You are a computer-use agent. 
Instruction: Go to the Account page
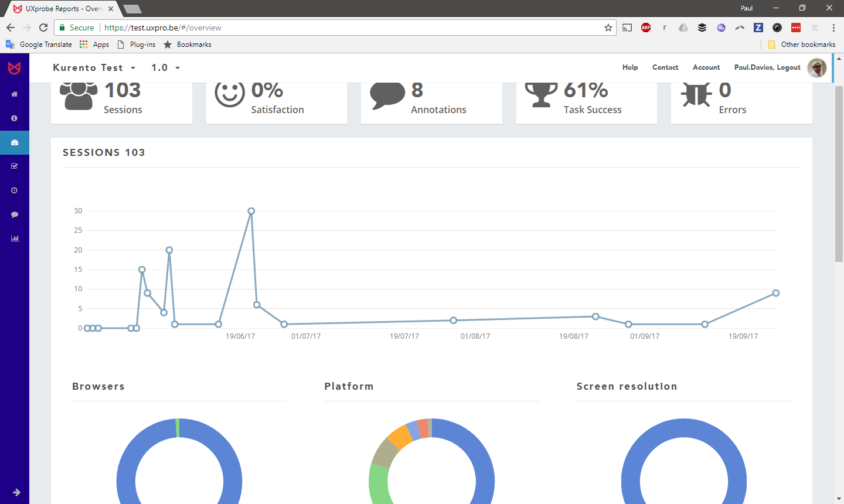(706, 67)
